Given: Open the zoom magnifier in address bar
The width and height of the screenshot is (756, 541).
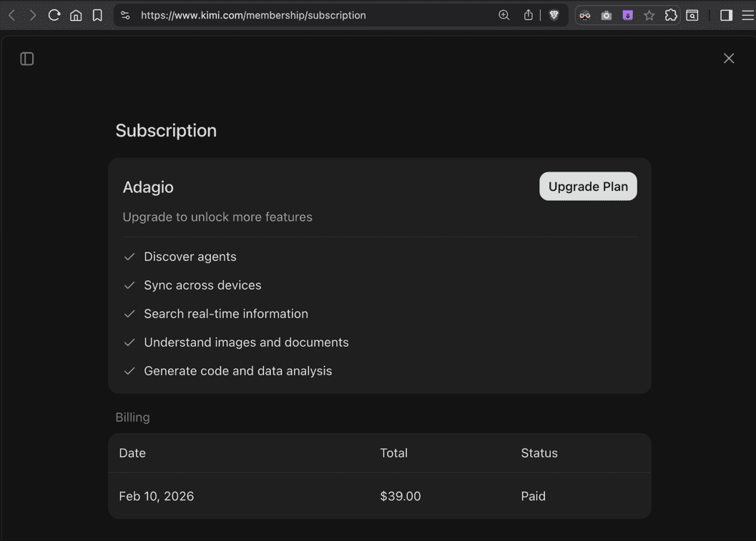Looking at the screenshot, I should pos(504,15).
